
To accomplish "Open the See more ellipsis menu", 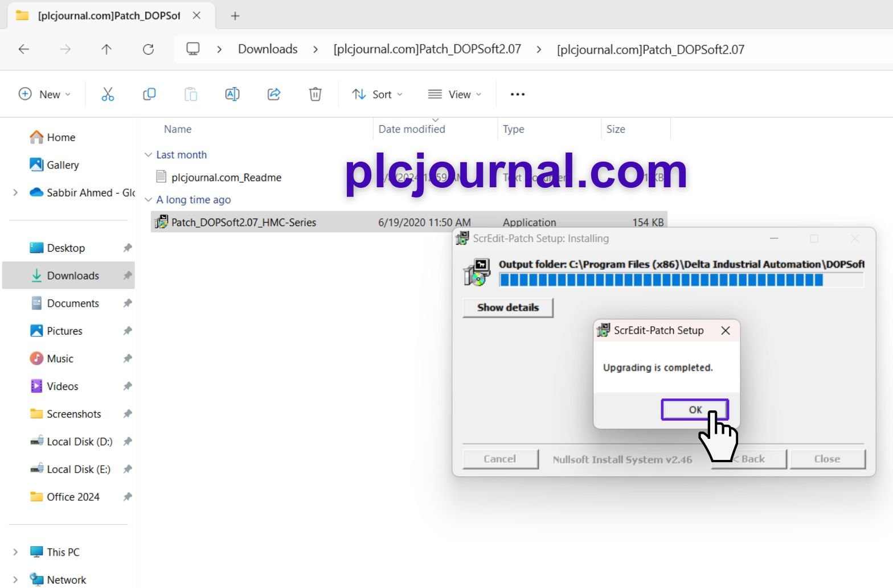I will 518,94.
